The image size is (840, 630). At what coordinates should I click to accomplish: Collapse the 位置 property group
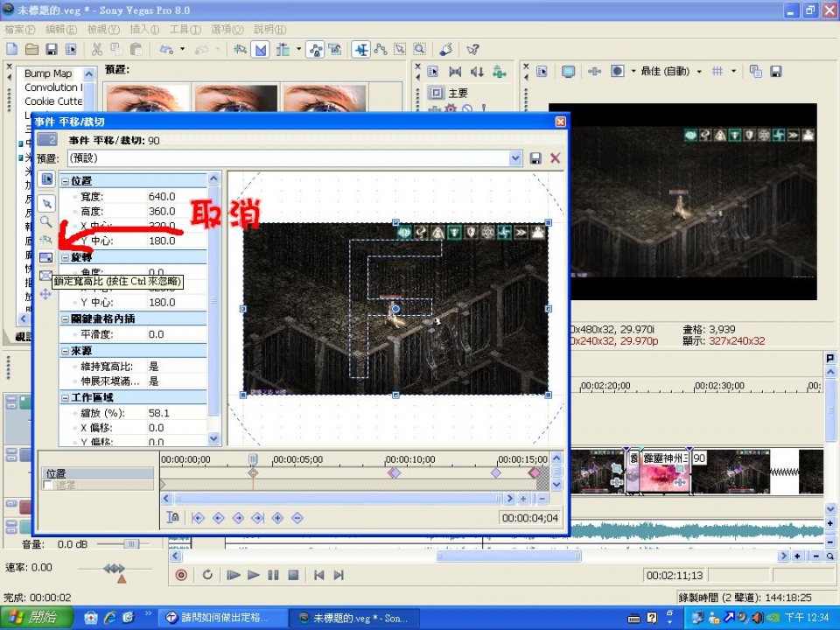point(65,180)
